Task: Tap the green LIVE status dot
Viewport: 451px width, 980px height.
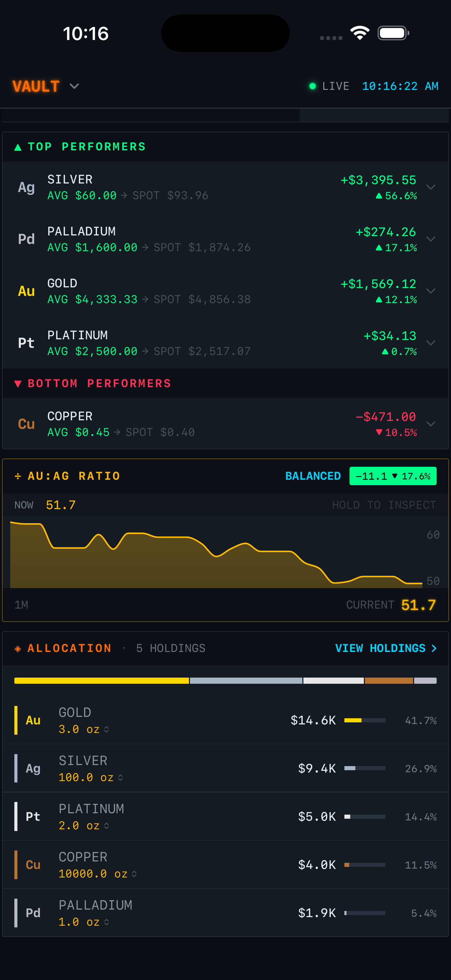Action: pos(313,86)
